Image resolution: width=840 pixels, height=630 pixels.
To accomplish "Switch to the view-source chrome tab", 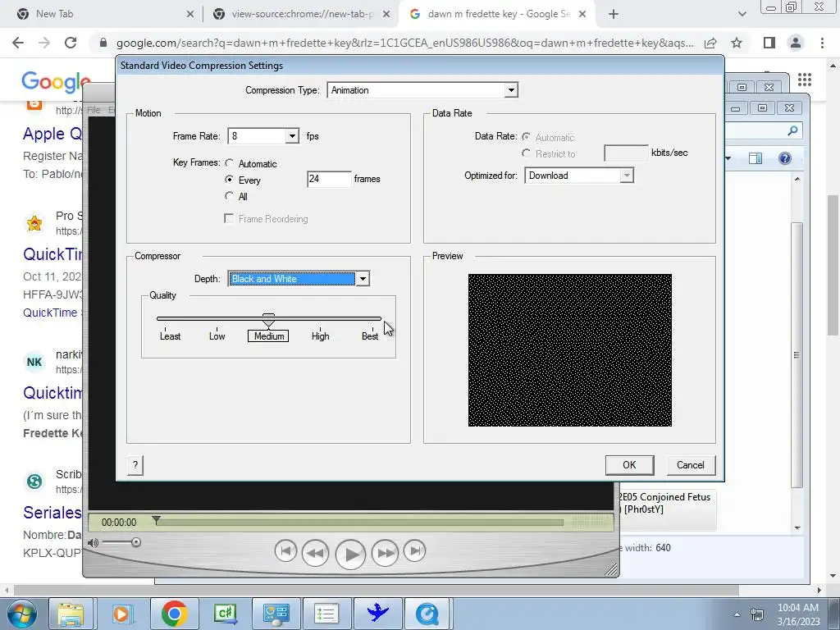I will [300, 14].
